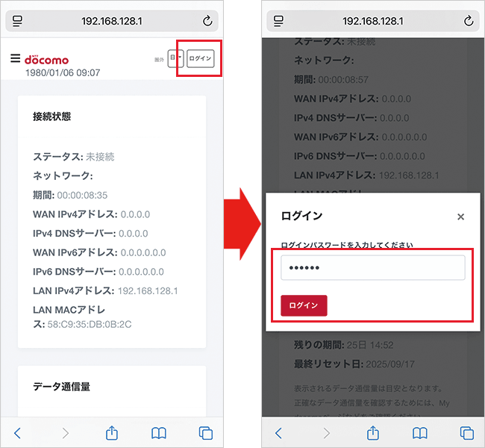Tap page settings icon in right address bar
Viewport: 485px width, 448px height.
click(x=279, y=22)
